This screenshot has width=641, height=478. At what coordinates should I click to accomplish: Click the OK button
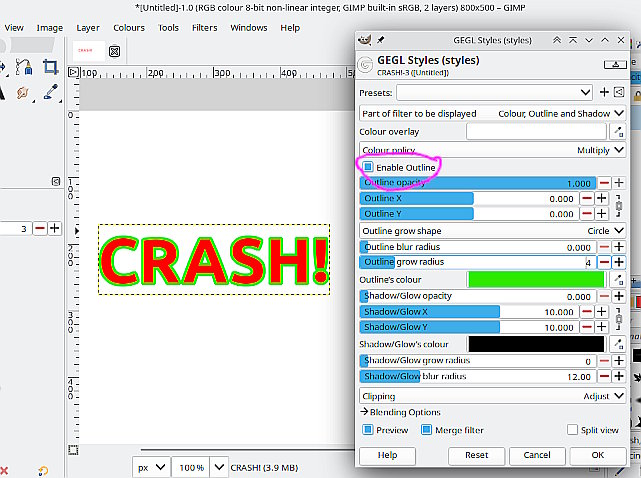[598, 455]
